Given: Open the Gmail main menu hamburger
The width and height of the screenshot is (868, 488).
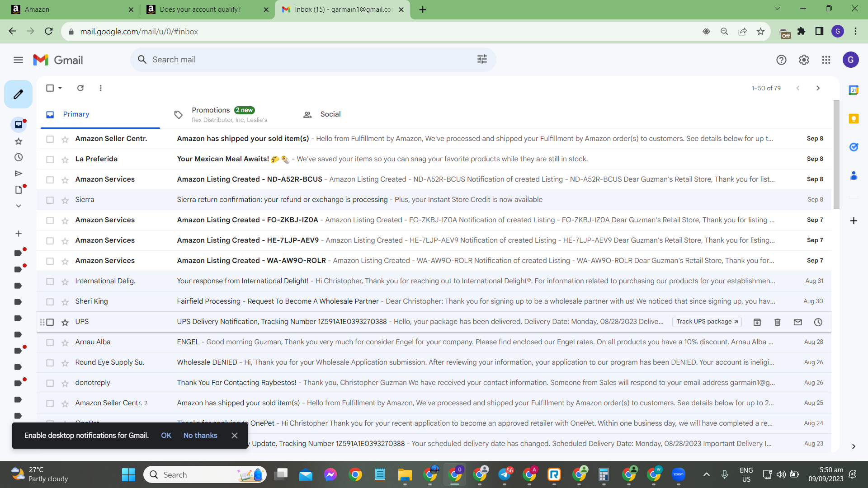Looking at the screenshot, I should (x=18, y=60).
